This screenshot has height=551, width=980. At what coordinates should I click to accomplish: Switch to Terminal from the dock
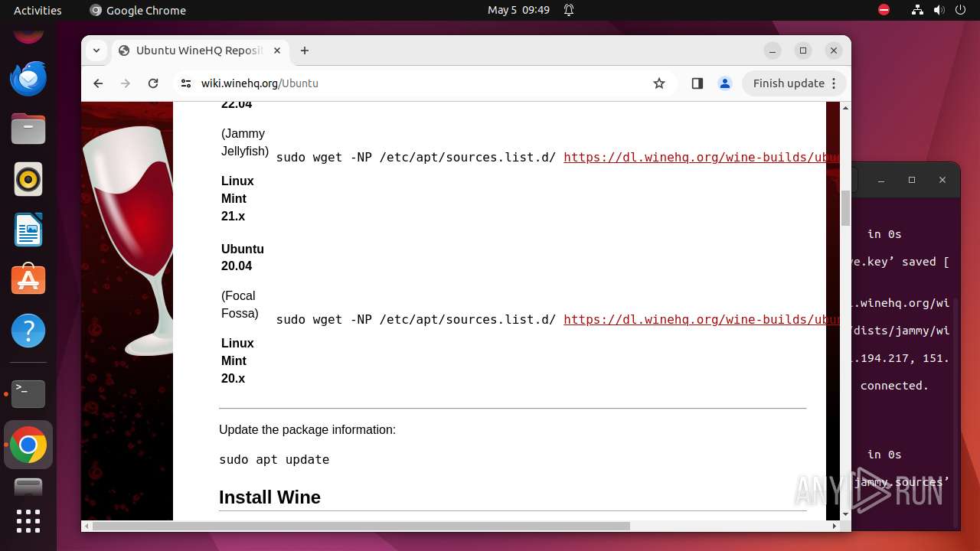(x=28, y=394)
